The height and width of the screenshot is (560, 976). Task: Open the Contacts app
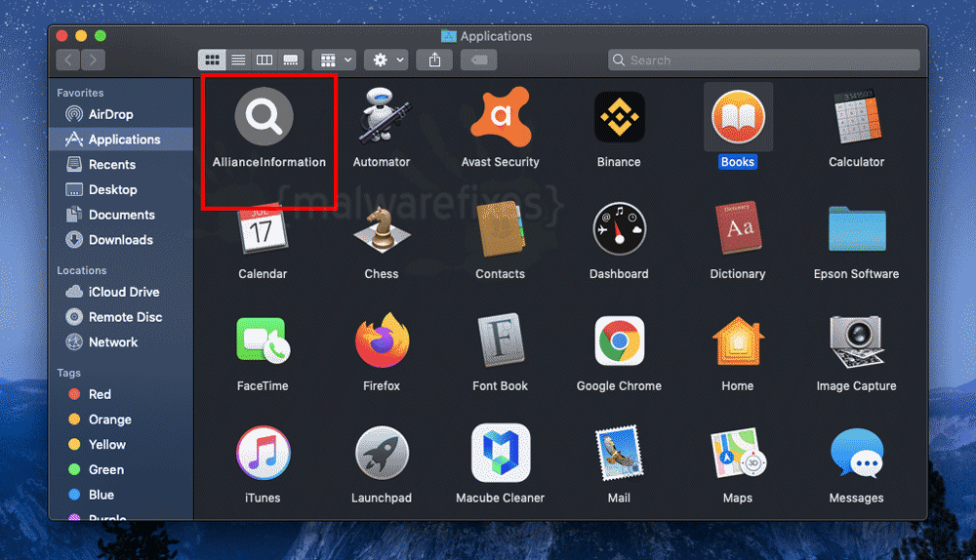(501, 229)
